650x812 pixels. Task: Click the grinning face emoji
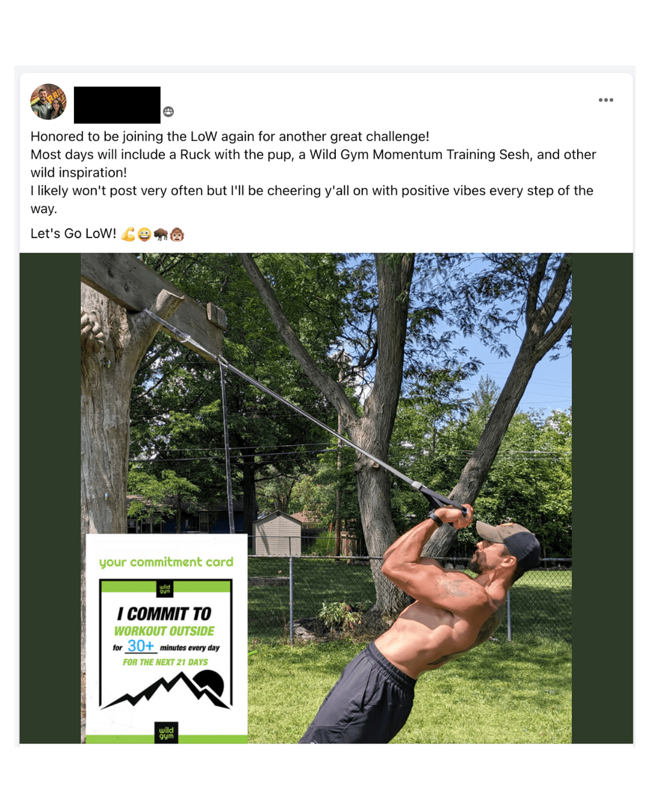coord(144,234)
